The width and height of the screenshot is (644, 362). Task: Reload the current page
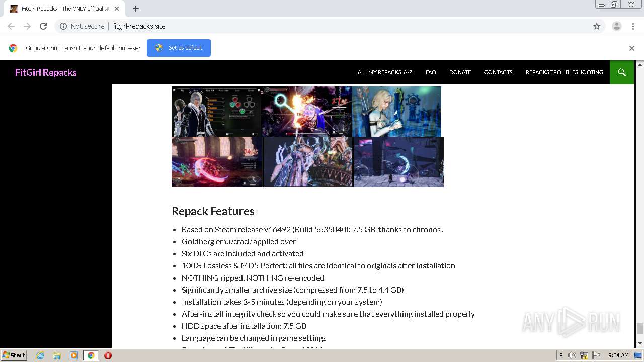click(43, 26)
